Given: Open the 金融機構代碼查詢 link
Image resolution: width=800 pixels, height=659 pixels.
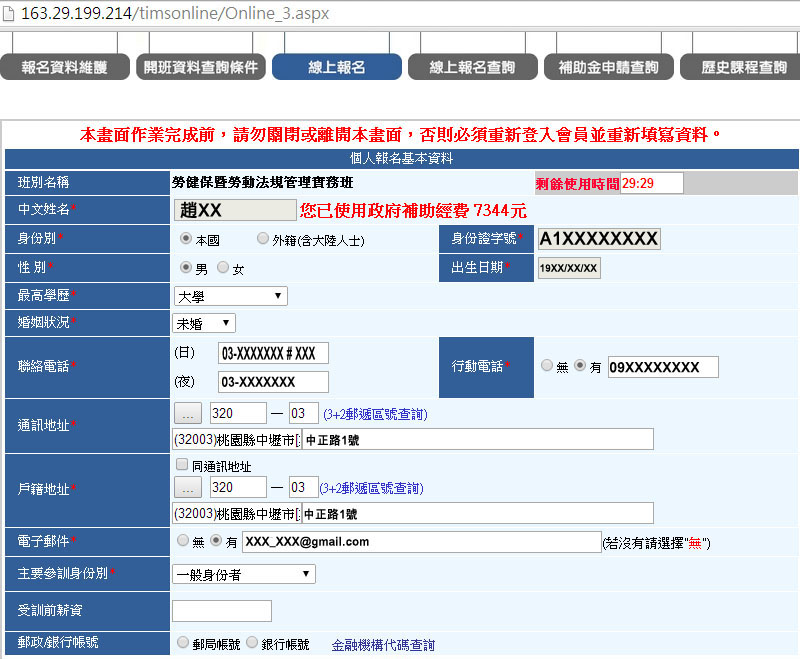Looking at the screenshot, I should 383,645.
